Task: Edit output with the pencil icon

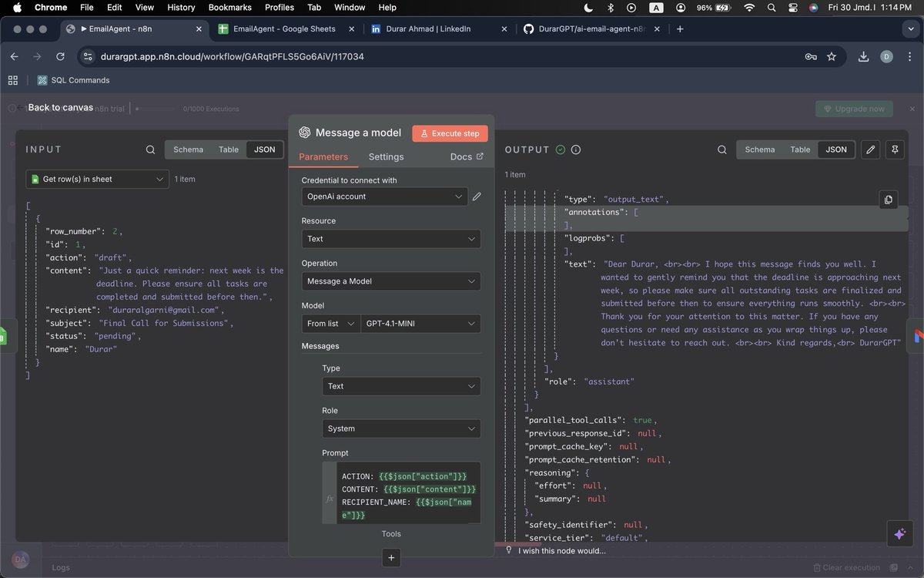Action: pos(871,150)
